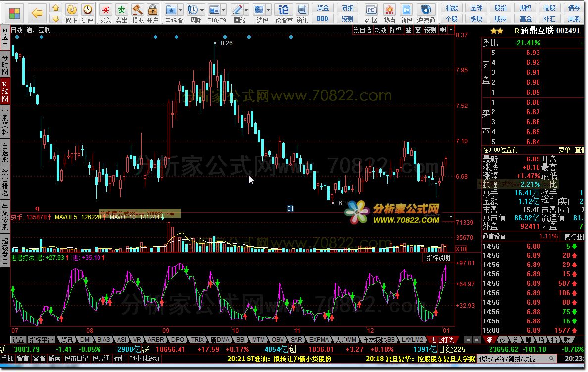Open the 论股堂 forum icon
The height and width of the screenshot is (372, 588).
click(x=284, y=14)
